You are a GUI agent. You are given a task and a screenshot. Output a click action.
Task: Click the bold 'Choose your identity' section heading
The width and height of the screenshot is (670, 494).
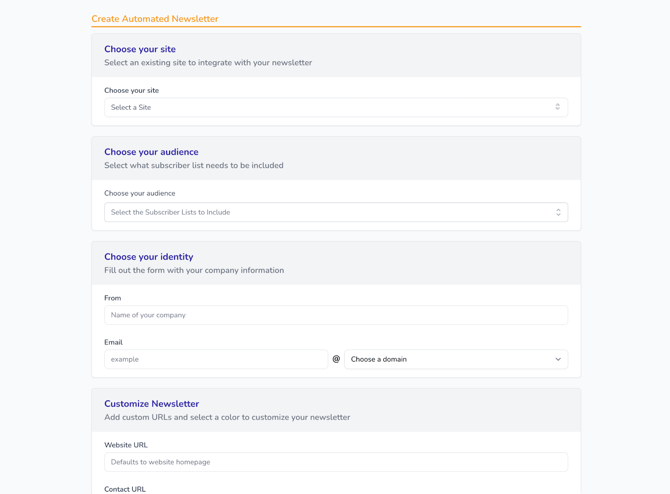[148, 257]
